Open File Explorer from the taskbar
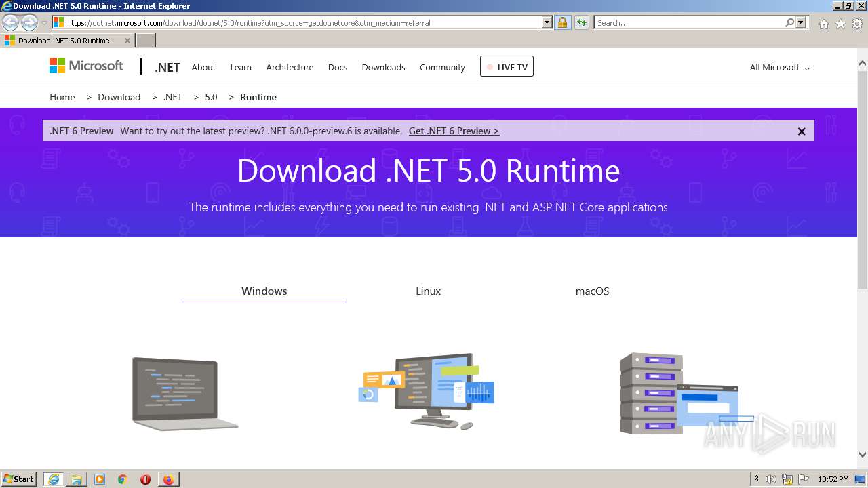 click(x=77, y=479)
